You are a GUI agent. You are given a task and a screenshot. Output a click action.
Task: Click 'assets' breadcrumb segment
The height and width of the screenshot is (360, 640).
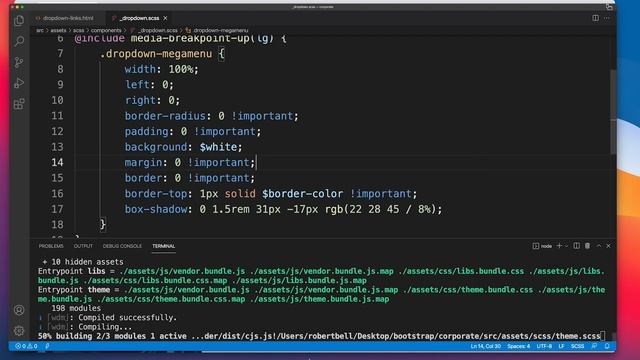coord(58,30)
